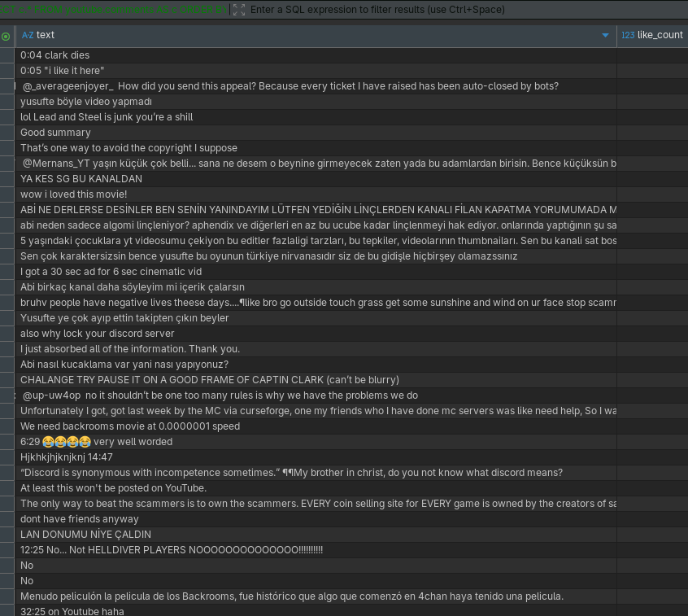Click the green record mode icon in header

tap(6, 37)
